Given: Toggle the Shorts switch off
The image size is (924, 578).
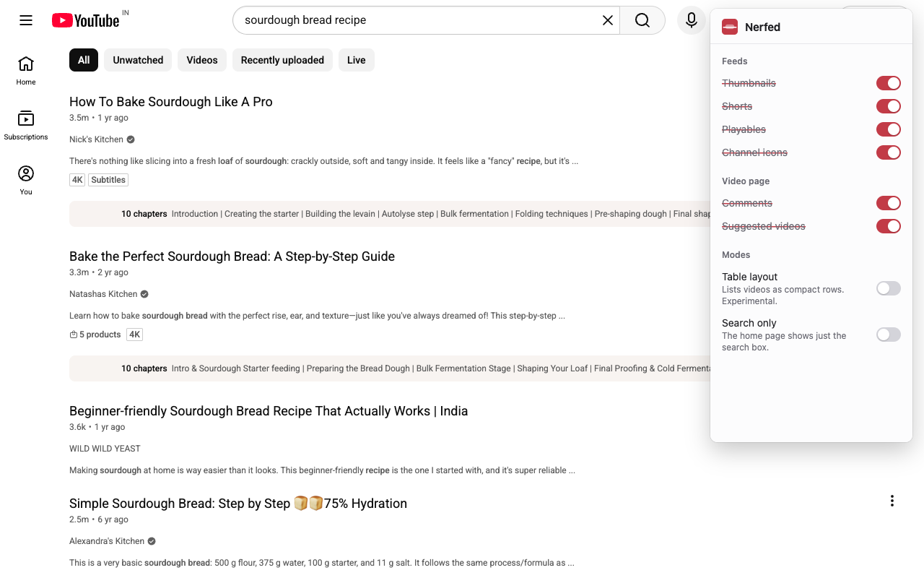Looking at the screenshot, I should pos(889,106).
